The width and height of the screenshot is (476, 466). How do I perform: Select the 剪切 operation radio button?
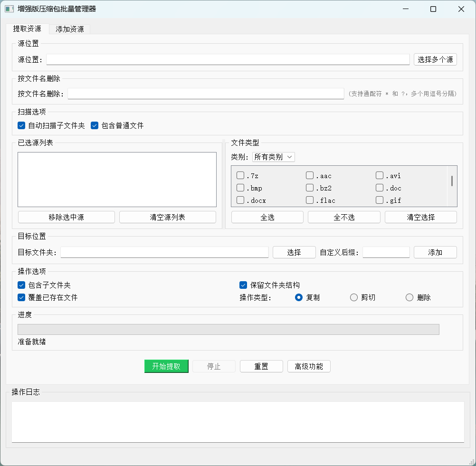point(354,298)
